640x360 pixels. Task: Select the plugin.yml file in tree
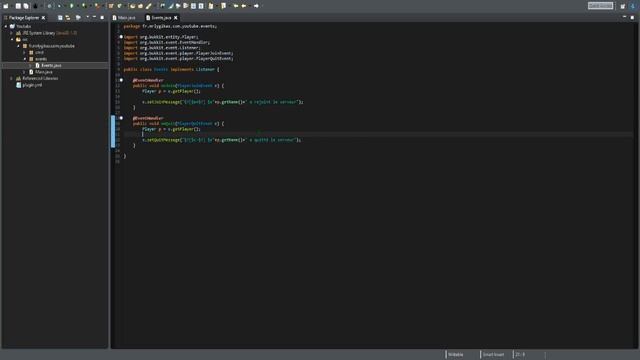32,85
